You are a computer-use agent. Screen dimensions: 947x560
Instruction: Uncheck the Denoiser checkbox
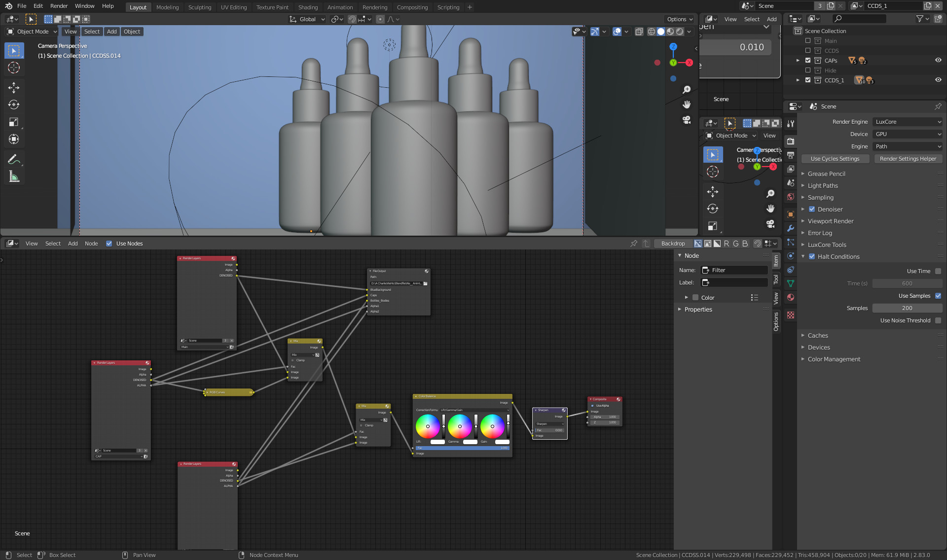pyautogui.click(x=812, y=209)
